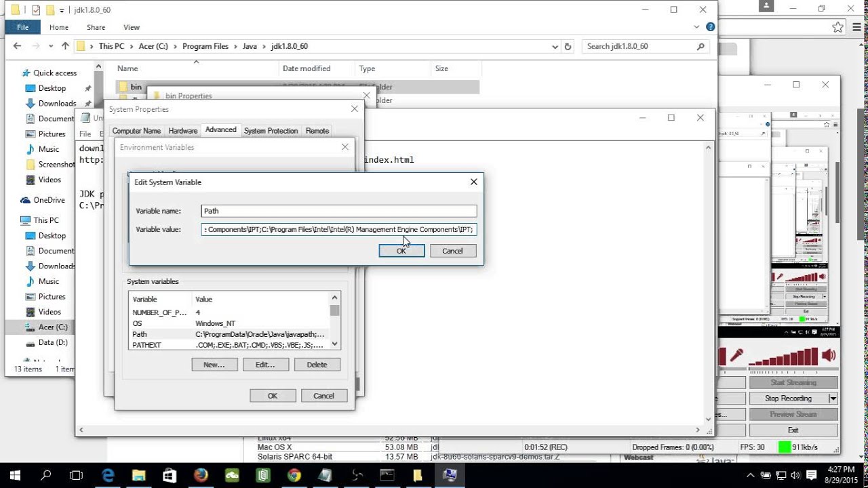The height and width of the screenshot is (488, 868).
Task: Go back in File Explorer
Action: 18,46
